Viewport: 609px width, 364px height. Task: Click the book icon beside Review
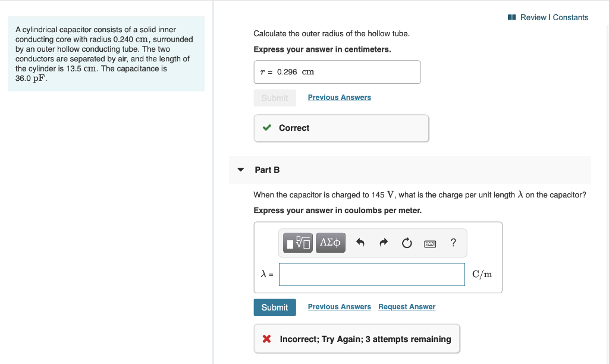tap(512, 17)
